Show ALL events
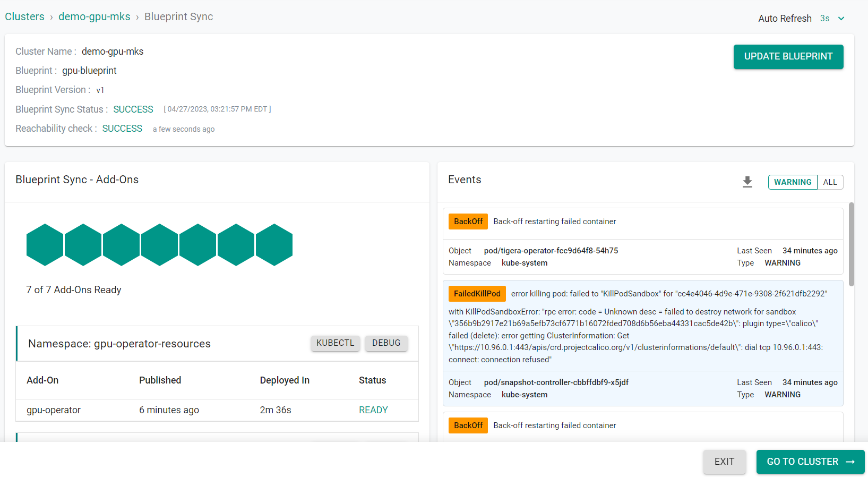The image size is (868, 477). 830,182
